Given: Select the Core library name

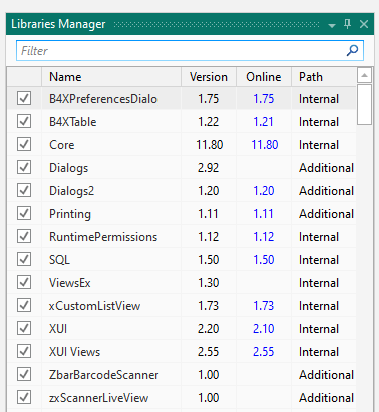Looking at the screenshot, I should (x=62, y=145).
